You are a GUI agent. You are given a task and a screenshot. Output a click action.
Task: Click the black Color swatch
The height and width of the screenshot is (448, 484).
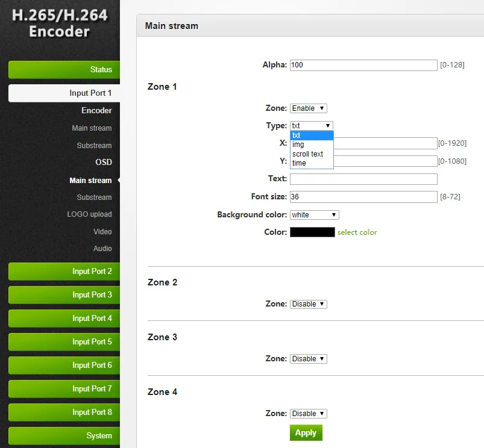click(312, 232)
